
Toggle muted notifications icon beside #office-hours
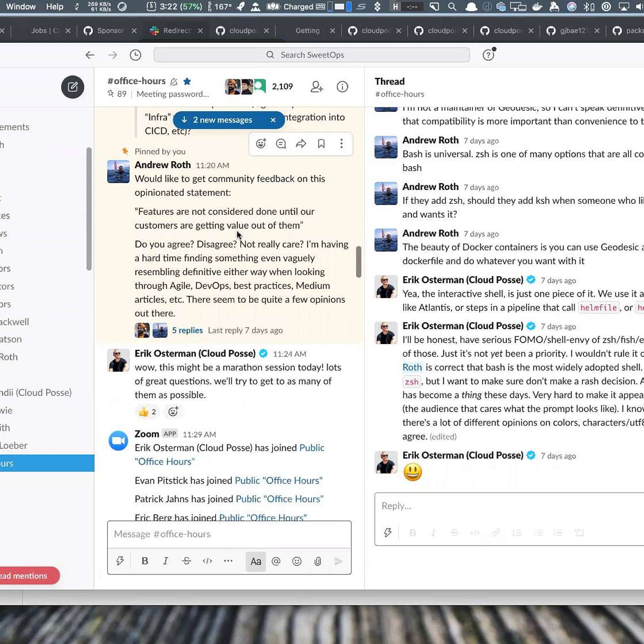point(174,82)
